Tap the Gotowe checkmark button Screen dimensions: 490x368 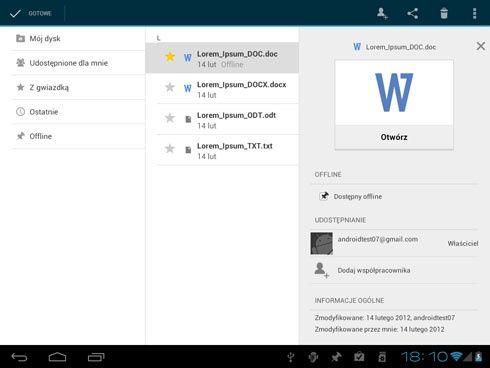[31, 13]
